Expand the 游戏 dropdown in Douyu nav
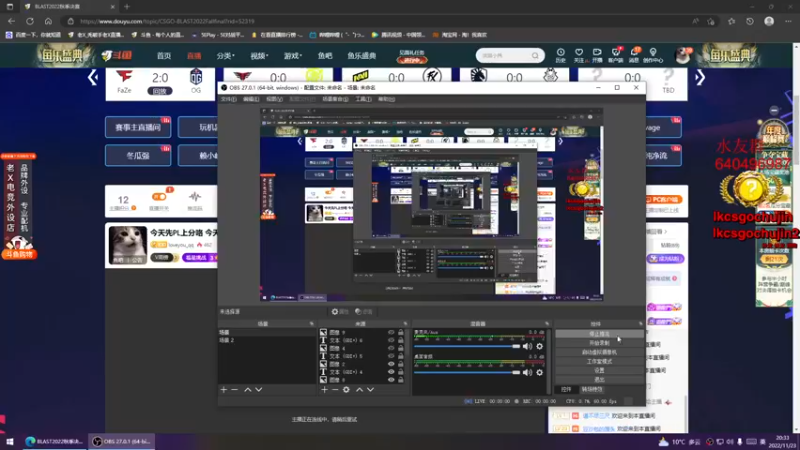This screenshot has width=800, height=450. 293,56
